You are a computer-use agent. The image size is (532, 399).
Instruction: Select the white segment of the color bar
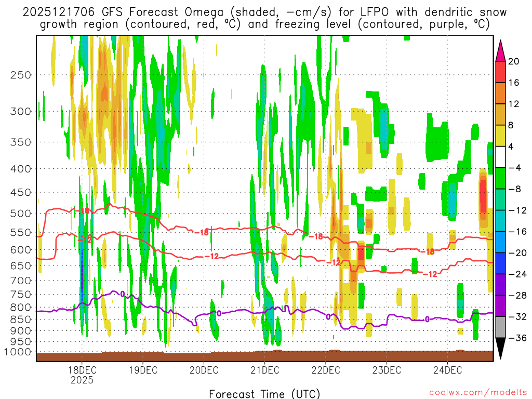click(x=501, y=157)
